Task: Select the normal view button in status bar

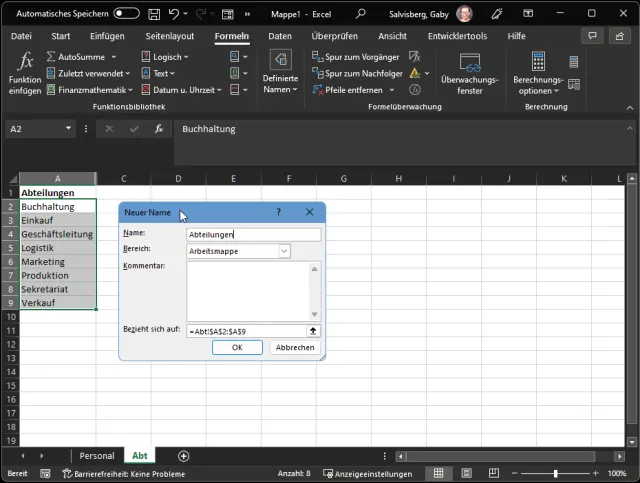Action: click(x=437, y=474)
